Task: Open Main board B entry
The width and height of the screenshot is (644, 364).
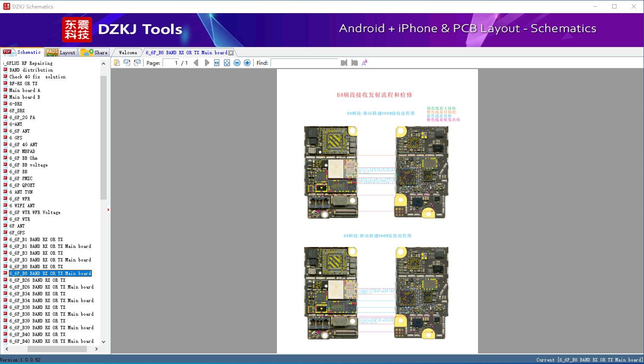Action: click(25, 97)
